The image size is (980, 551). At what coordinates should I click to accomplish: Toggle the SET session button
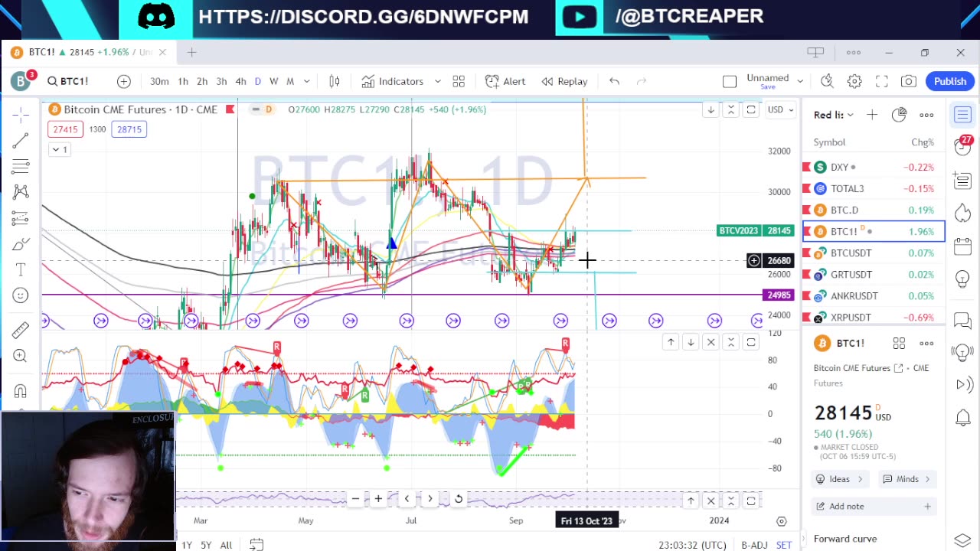point(784,545)
